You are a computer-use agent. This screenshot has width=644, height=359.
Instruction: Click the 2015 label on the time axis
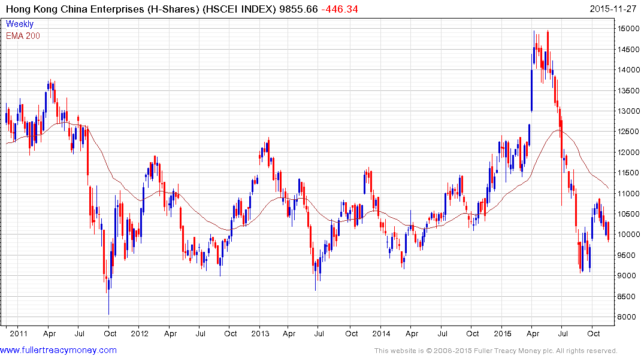click(501, 334)
